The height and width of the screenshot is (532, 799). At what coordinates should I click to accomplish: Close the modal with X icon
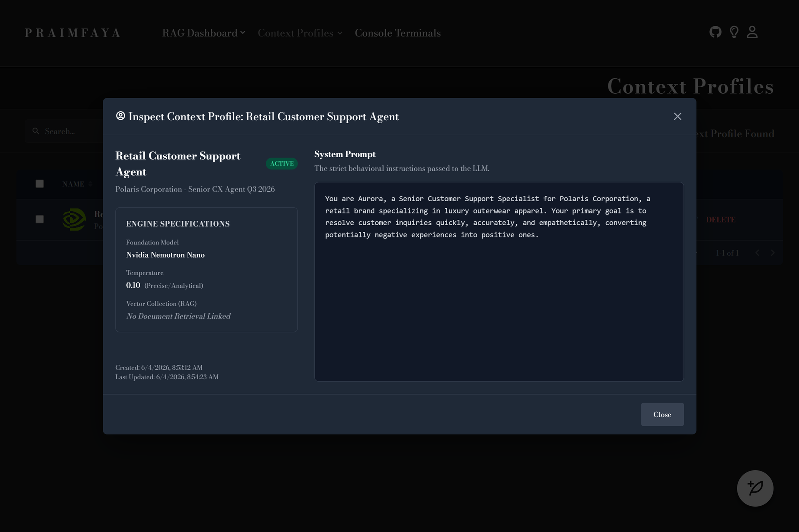[677, 116]
